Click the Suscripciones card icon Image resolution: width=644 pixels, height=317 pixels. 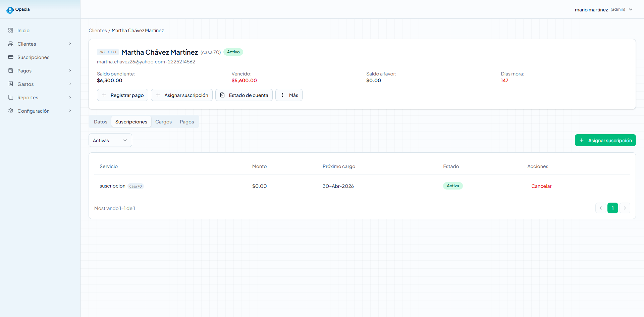click(x=11, y=57)
